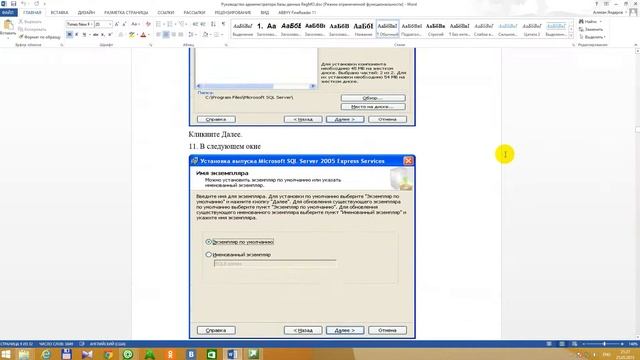The width and height of the screenshot is (640, 360).
Task: Open Chrome from the taskbar
Action: tap(108, 354)
